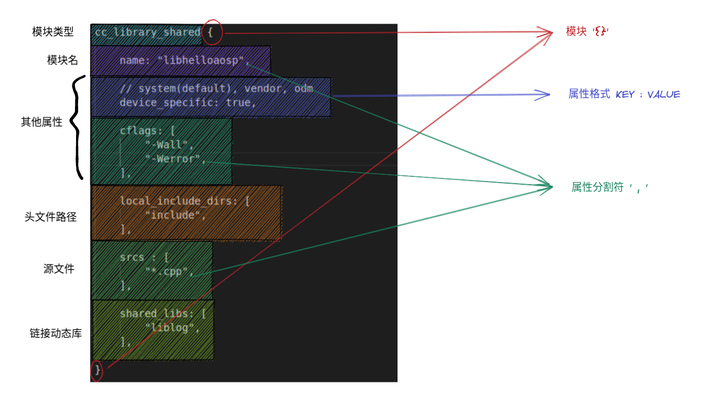
Task: Click the 属性格式 KEY : VALUE annotation
Action: tap(624, 94)
